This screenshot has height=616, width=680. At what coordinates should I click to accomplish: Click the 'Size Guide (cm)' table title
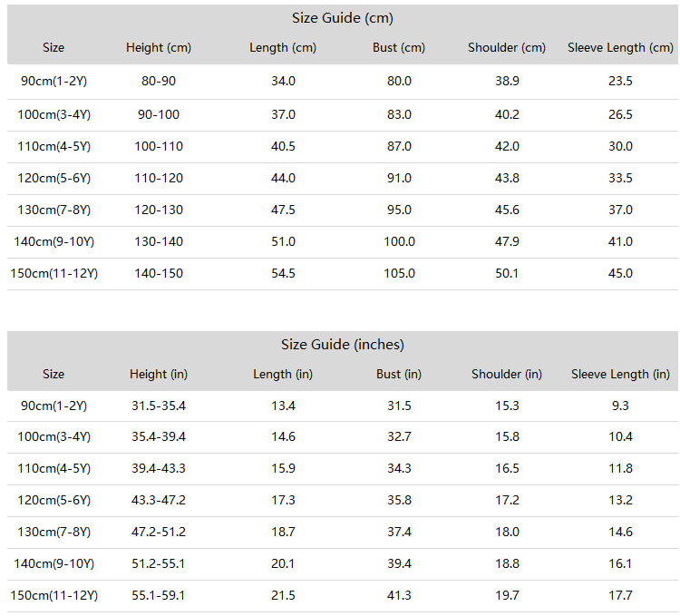pos(342,18)
